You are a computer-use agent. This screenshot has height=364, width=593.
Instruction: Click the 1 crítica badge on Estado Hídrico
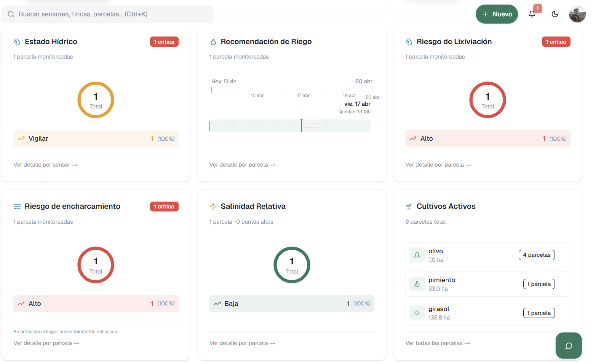coord(164,42)
